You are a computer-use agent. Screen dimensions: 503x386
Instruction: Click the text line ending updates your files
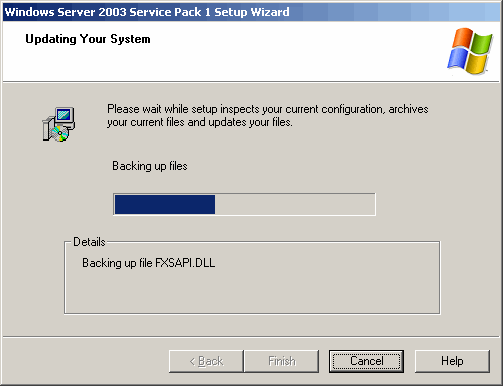tap(200, 122)
